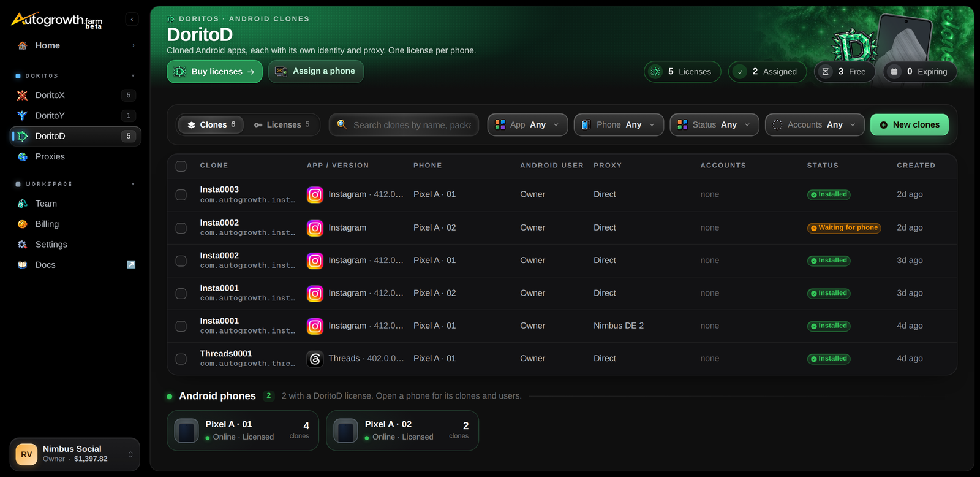This screenshot has height=477, width=980.
Task: Click the Buy licenses button
Action: tap(214, 72)
